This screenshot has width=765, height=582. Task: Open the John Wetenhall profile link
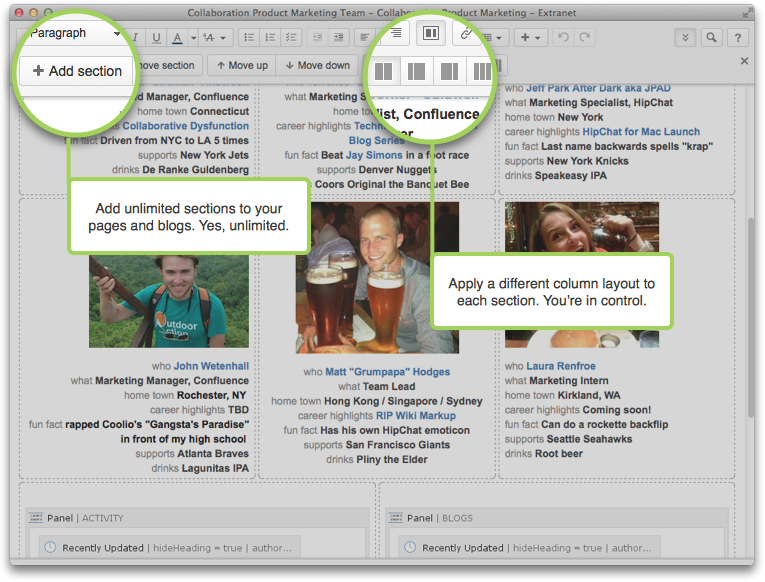tap(211, 366)
